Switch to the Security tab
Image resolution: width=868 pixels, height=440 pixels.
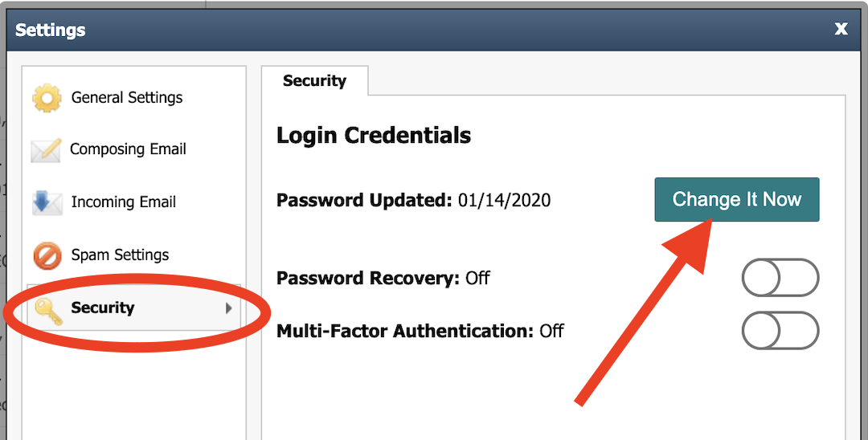314,81
